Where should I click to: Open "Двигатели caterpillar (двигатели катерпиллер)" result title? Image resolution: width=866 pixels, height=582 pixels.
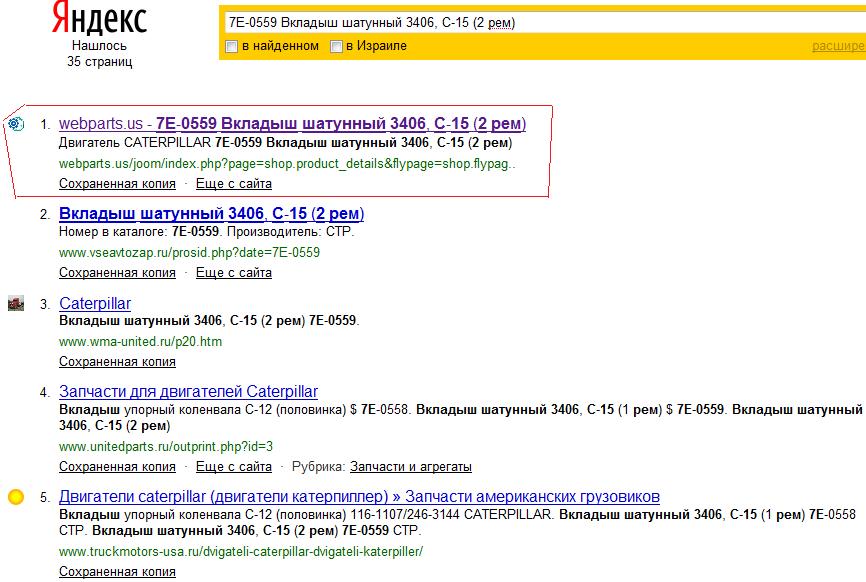359,496
